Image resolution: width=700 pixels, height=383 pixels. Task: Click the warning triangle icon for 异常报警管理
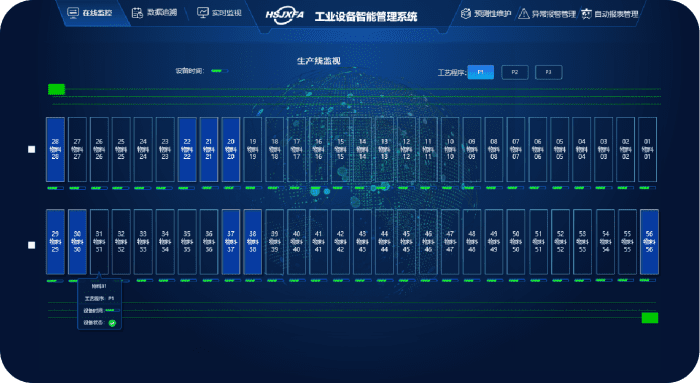524,14
